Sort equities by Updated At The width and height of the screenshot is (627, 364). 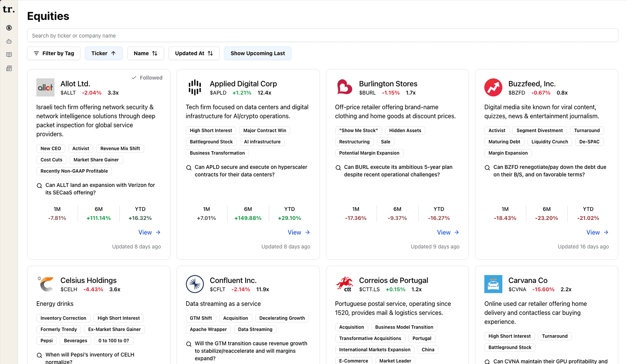(x=194, y=53)
